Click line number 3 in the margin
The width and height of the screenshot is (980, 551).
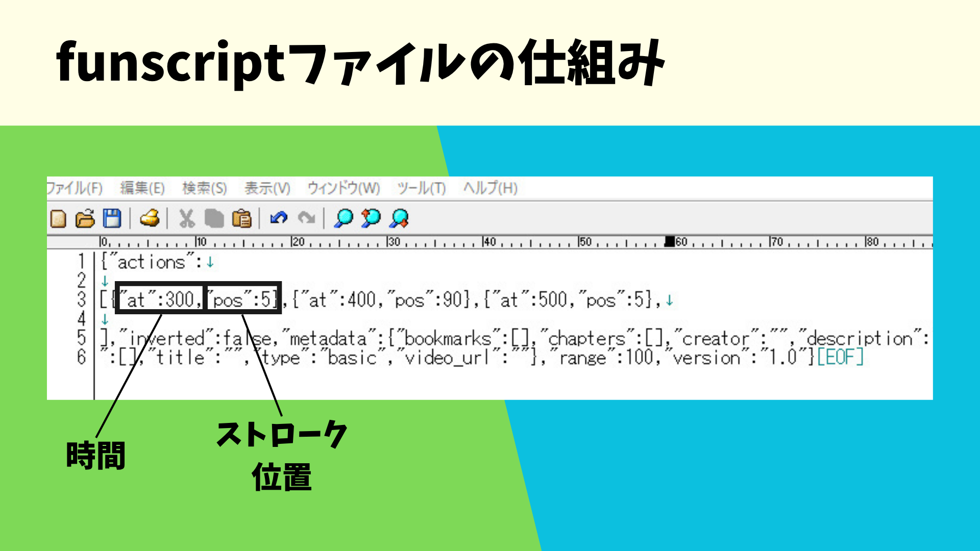pos(82,299)
